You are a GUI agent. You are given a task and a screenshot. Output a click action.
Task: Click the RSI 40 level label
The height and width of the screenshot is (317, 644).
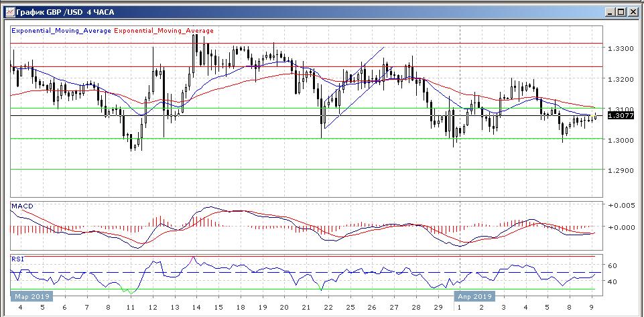click(612, 282)
